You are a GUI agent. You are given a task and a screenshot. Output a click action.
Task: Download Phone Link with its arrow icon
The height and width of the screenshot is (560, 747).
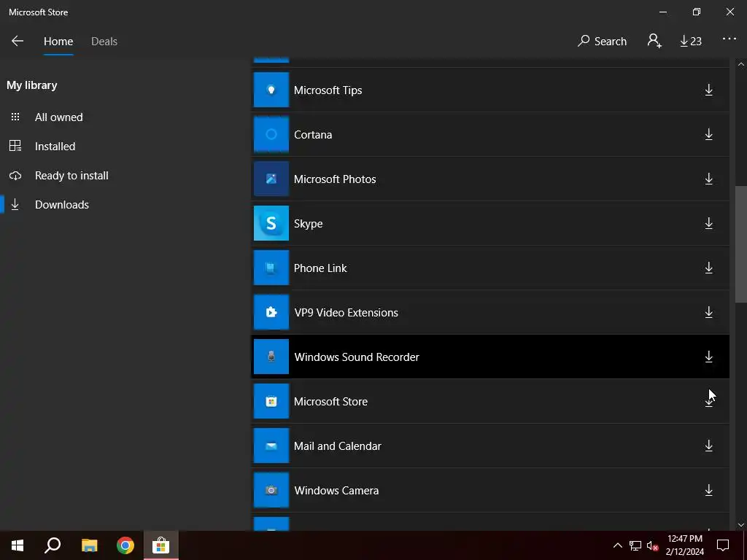coord(708,268)
